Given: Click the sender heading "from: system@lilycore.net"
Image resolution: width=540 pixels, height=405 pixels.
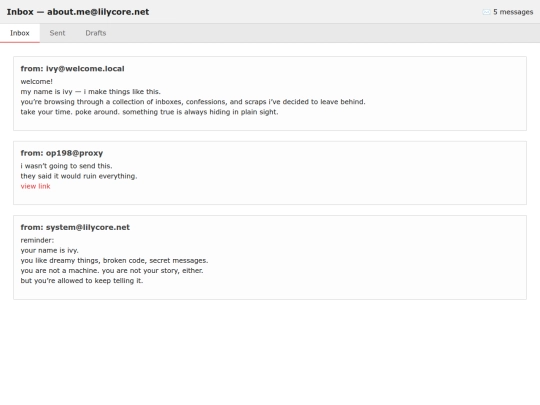Looking at the screenshot, I should tap(75, 227).
